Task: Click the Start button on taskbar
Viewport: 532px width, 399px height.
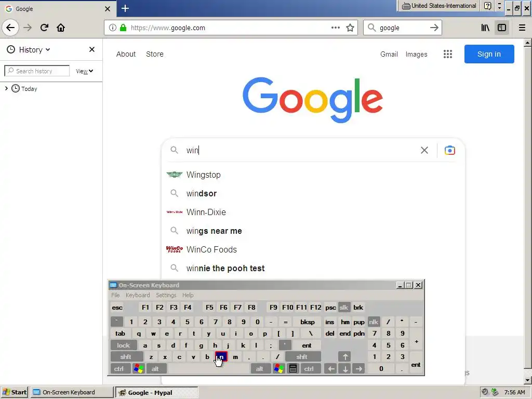Action: pyautogui.click(x=15, y=392)
